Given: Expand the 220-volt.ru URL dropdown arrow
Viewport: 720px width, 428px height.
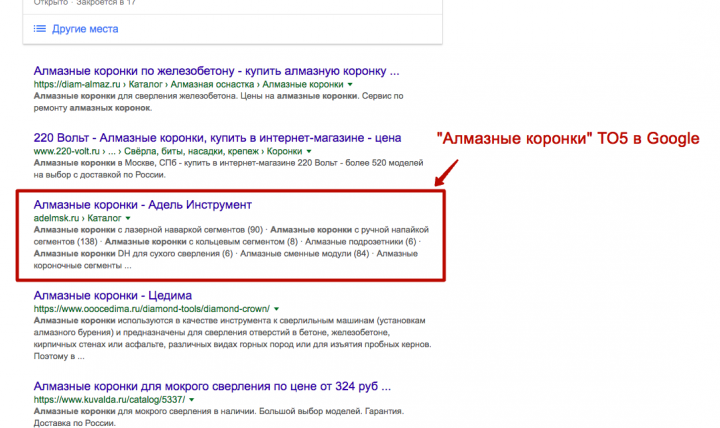Looking at the screenshot, I should (309, 152).
